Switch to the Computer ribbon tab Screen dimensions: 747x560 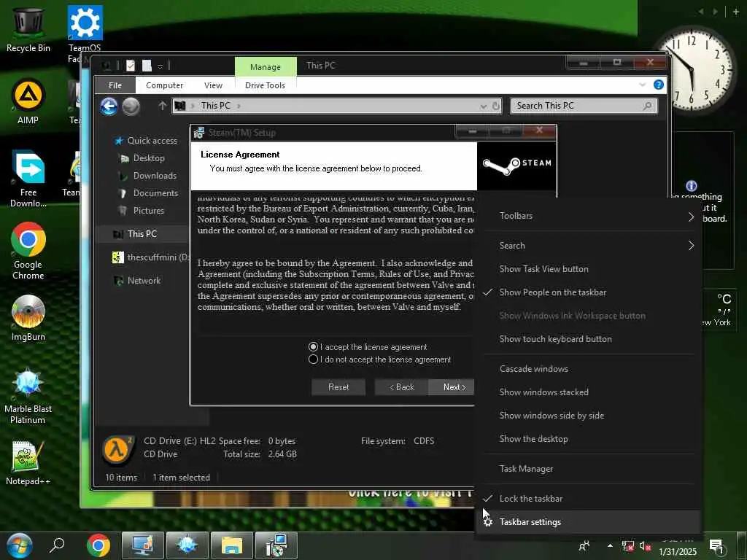click(164, 85)
